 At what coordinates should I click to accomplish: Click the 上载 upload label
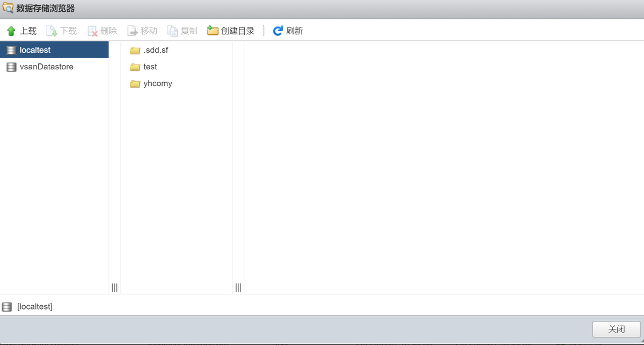[28, 31]
